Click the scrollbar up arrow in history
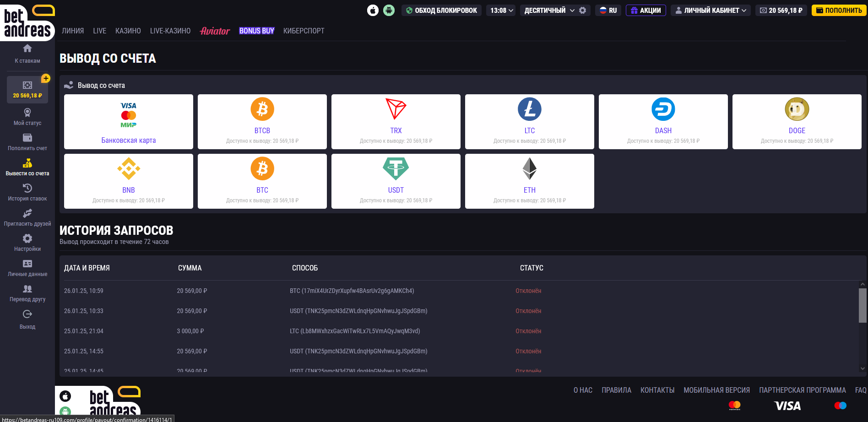868x422 pixels. 863,284
